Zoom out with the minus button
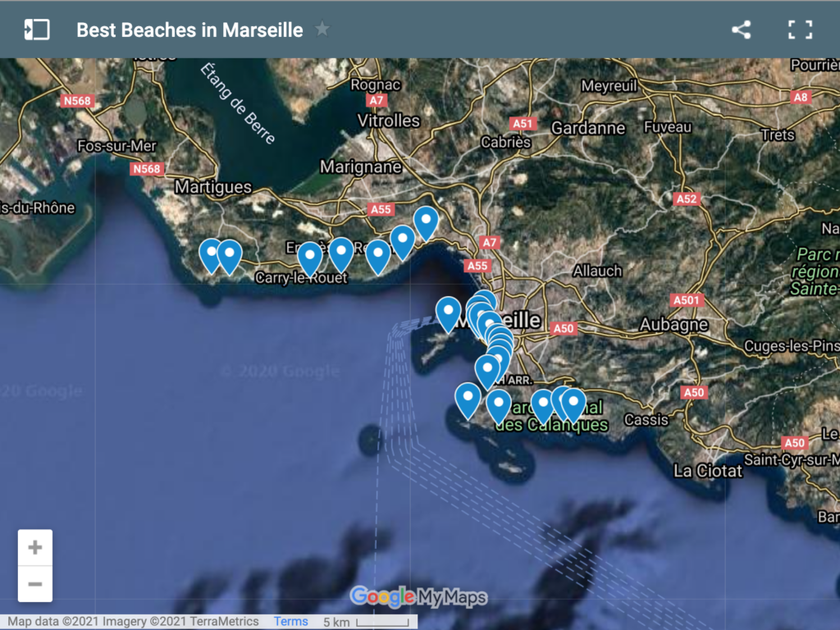840x630 pixels. tap(35, 584)
